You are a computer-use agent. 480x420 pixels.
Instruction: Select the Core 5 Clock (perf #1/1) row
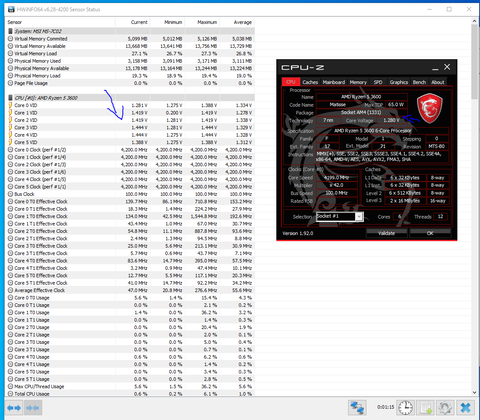[x=131, y=187]
